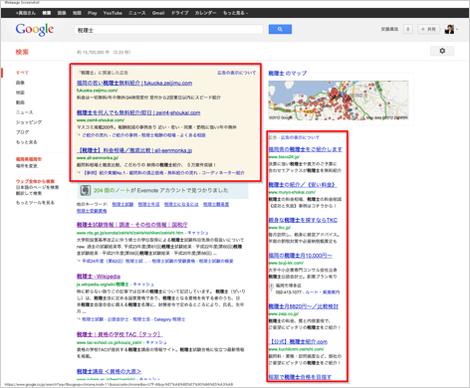
Task: Click the Google logo
Action: click(x=35, y=29)
